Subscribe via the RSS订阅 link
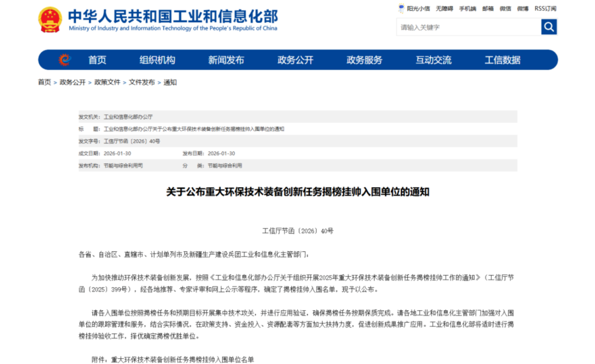 click(545, 9)
